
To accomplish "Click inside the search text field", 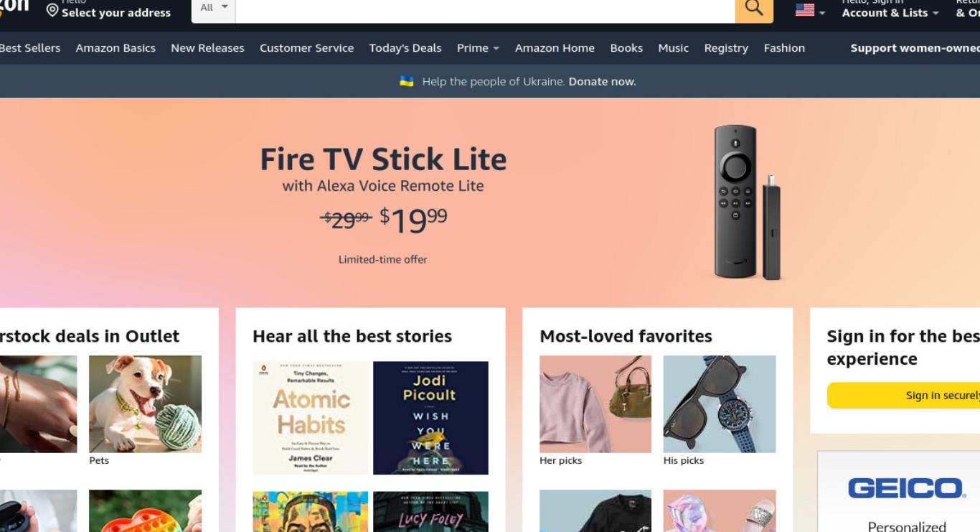I will [485, 8].
